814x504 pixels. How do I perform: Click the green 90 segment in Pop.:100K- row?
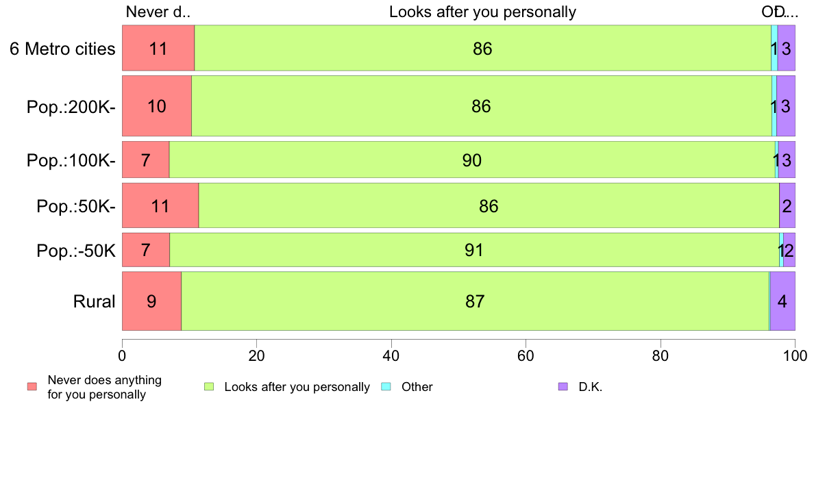(x=472, y=160)
